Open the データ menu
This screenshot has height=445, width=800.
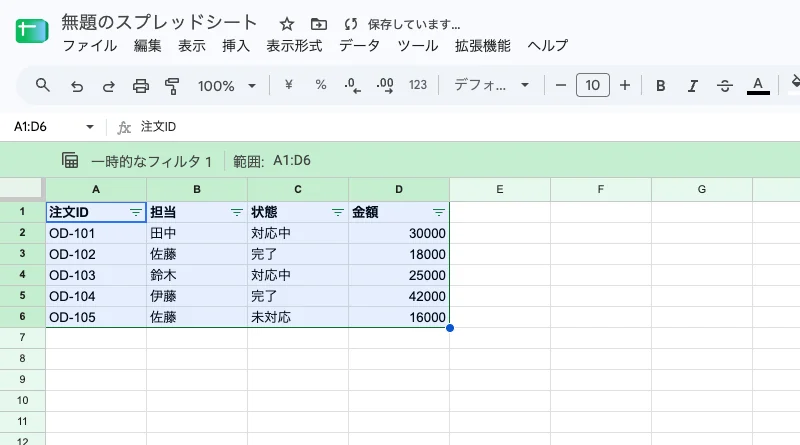(x=360, y=45)
